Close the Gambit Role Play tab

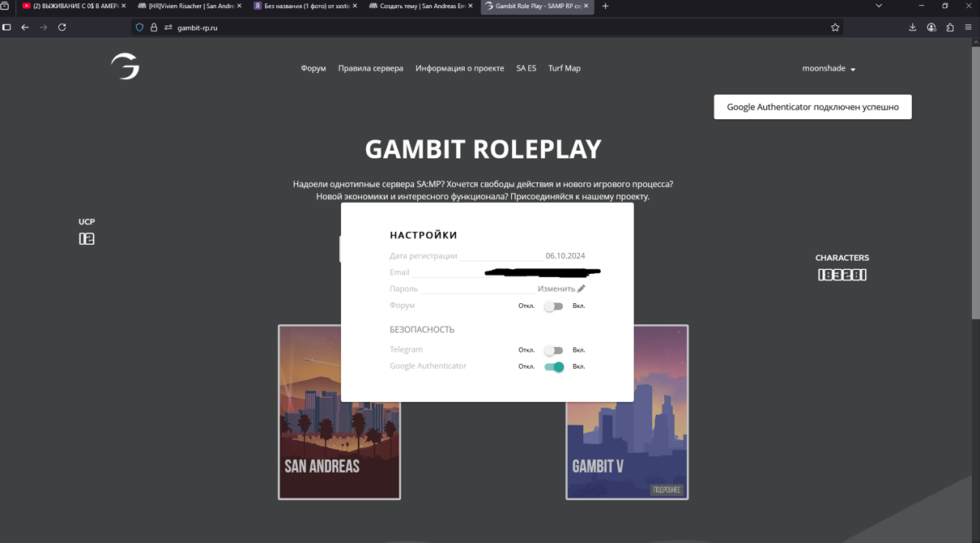[x=586, y=6]
